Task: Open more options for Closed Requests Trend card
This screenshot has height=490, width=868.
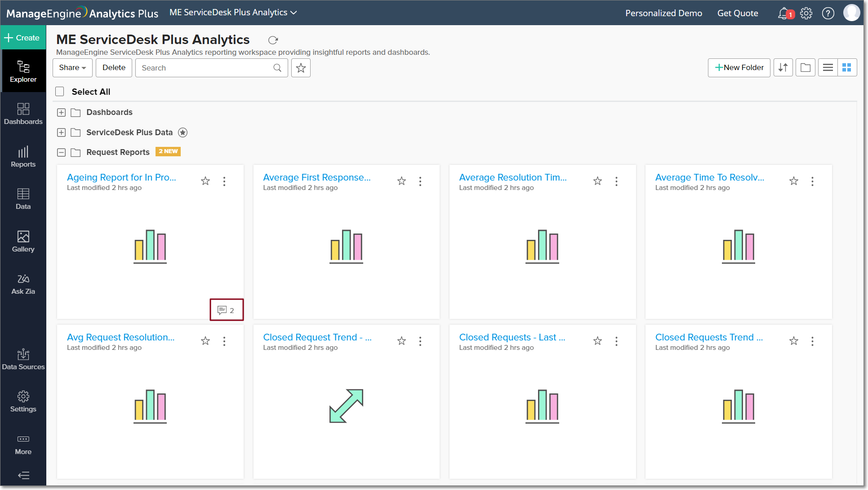Action: point(812,341)
